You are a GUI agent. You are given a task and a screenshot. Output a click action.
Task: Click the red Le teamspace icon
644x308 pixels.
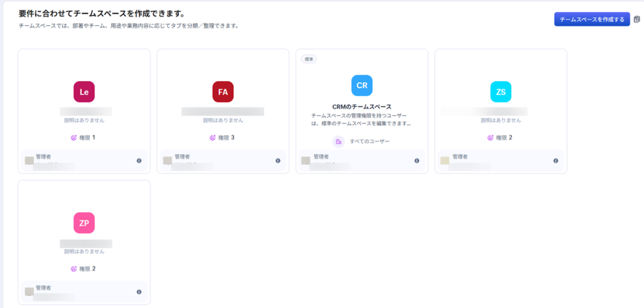pos(84,92)
